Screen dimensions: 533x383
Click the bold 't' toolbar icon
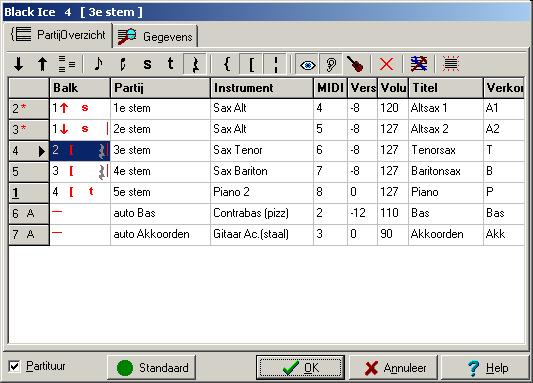coord(171,64)
